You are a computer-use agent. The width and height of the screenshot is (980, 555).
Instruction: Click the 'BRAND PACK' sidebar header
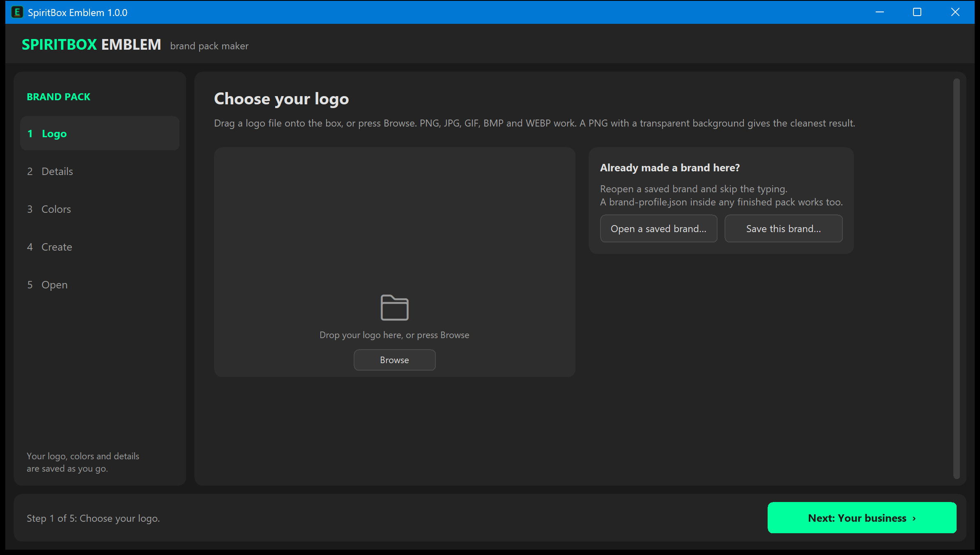pyautogui.click(x=58, y=97)
